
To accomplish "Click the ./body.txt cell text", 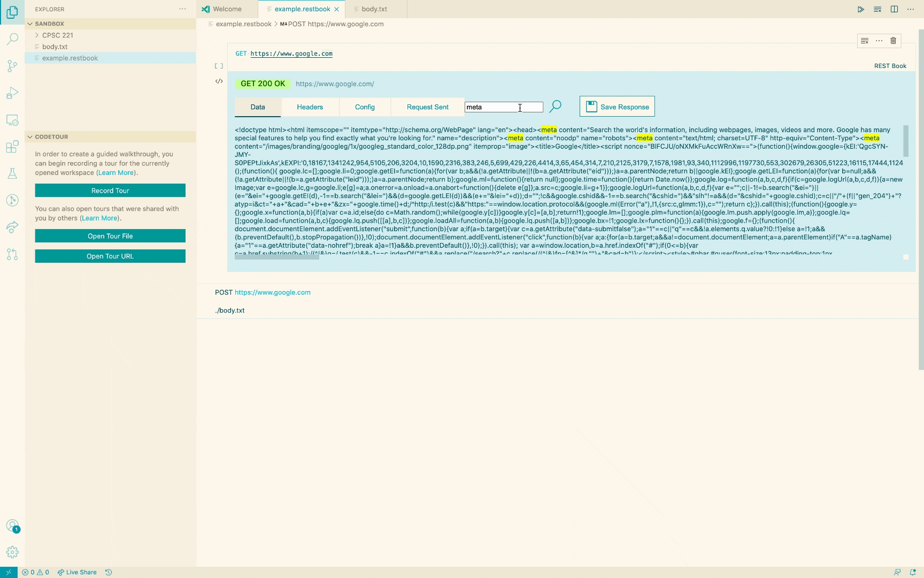I will 230,310.
